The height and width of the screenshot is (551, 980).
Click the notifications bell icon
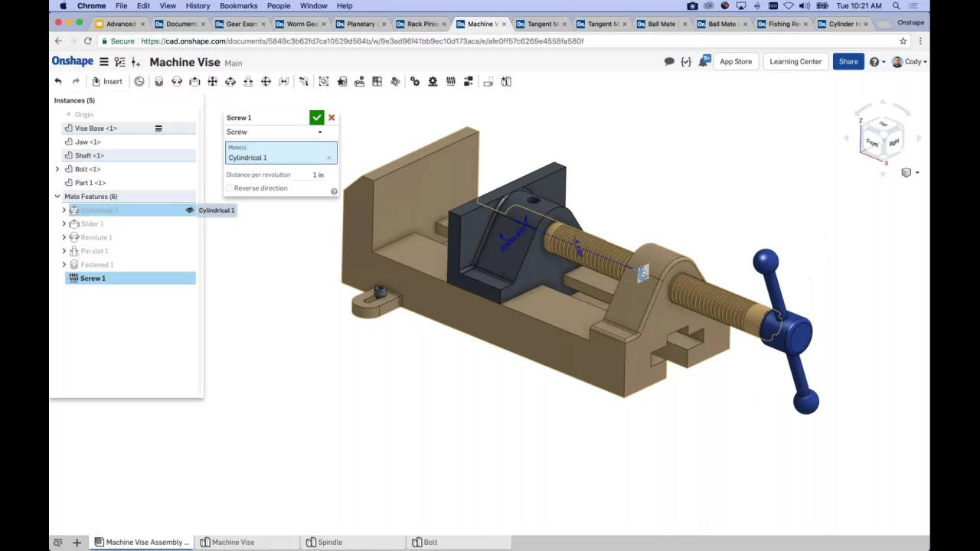[704, 60]
